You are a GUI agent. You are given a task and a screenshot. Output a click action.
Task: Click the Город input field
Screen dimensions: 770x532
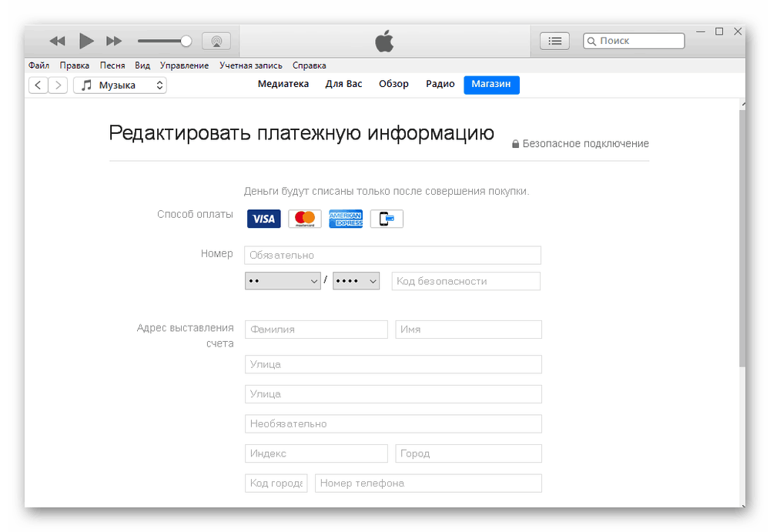pos(468,453)
